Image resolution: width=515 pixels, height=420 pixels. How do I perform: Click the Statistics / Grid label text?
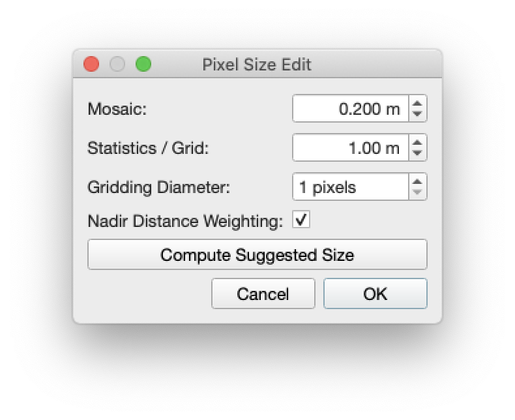148,148
